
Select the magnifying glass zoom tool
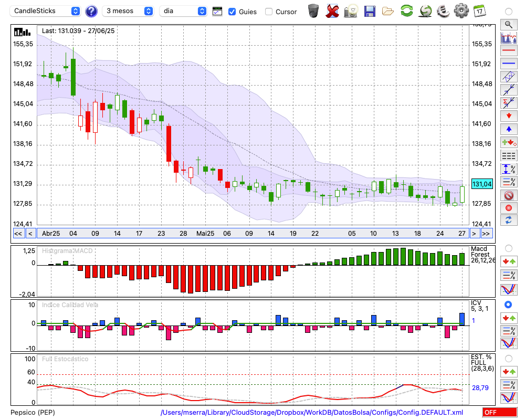pyautogui.click(x=509, y=25)
